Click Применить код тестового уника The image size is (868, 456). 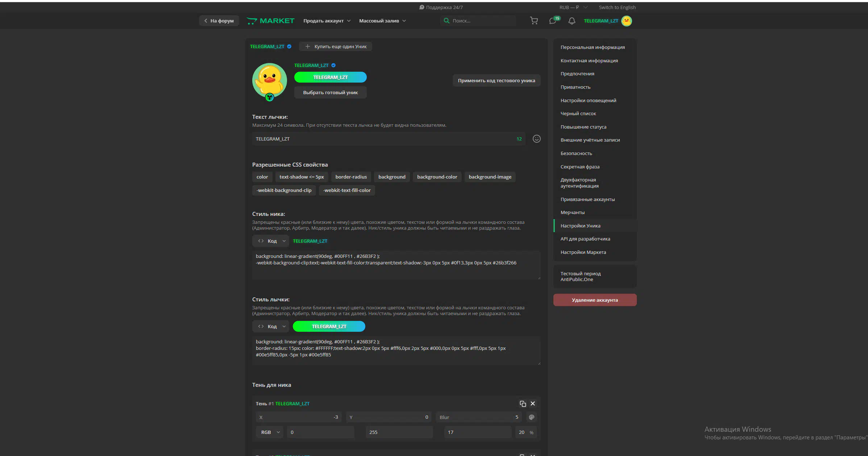click(x=497, y=80)
